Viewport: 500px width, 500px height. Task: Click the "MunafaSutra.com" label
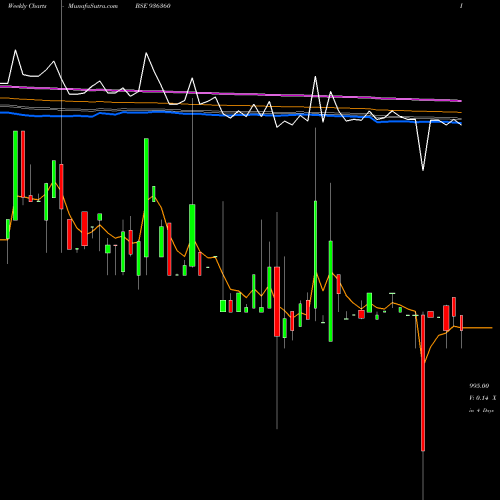coord(93,6)
